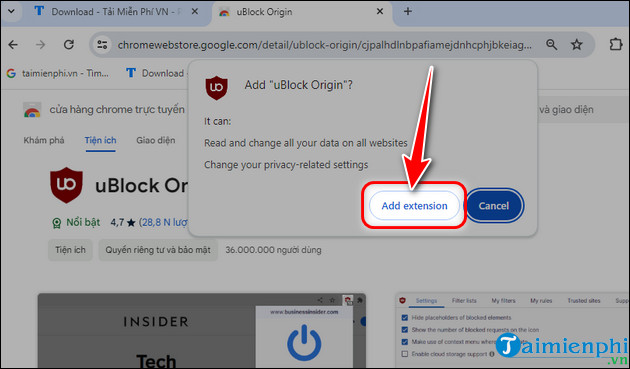This screenshot has height=369, width=630.
Task: Click the address bar URL
Action: pos(325,45)
